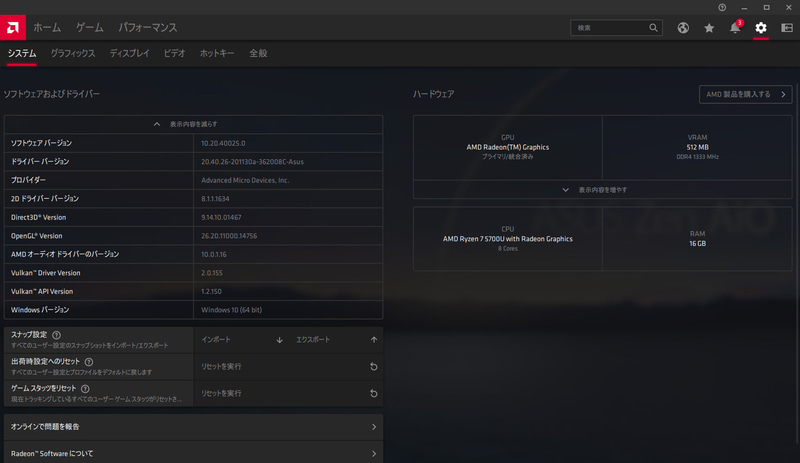Screen dimensions: 800x463
Task: Open オンラインで問題を報告 chevron
Action: [374, 427]
